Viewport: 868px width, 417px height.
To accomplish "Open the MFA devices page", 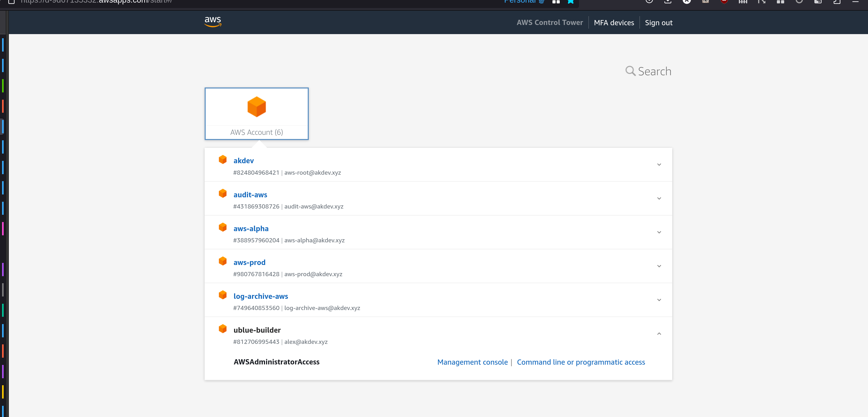I will (x=614, y=23).
